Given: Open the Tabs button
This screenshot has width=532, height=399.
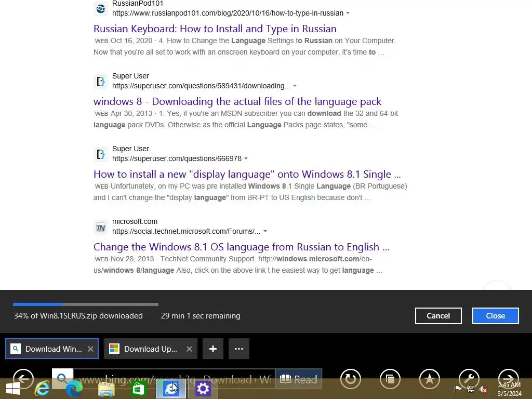Looking at the screenshot, I should point(390,379).
